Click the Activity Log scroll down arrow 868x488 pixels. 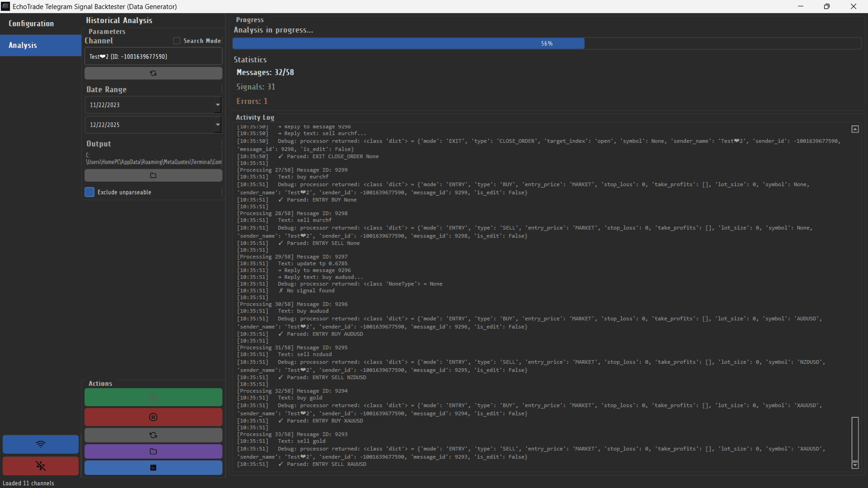pyautogui.click(x=855, y=465)
